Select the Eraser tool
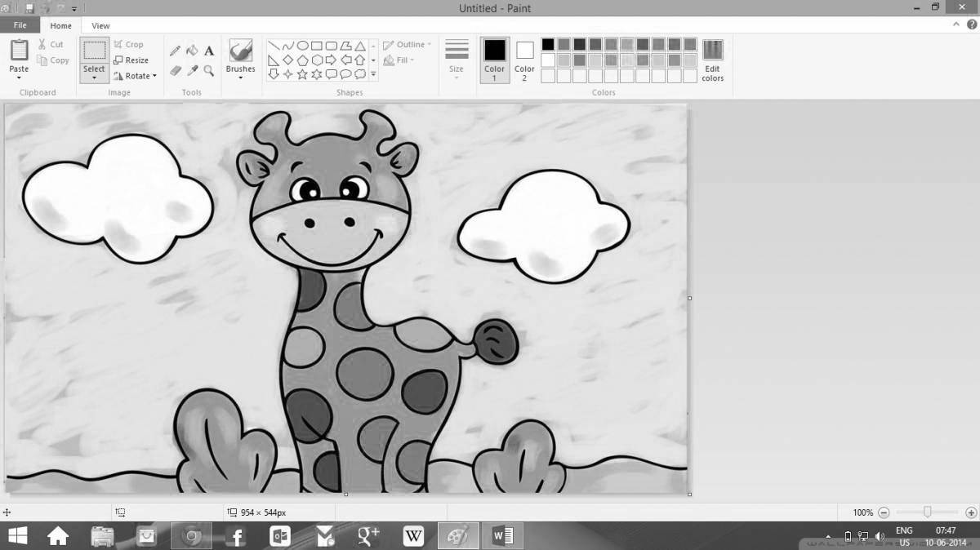 click(x=174, y=71)
